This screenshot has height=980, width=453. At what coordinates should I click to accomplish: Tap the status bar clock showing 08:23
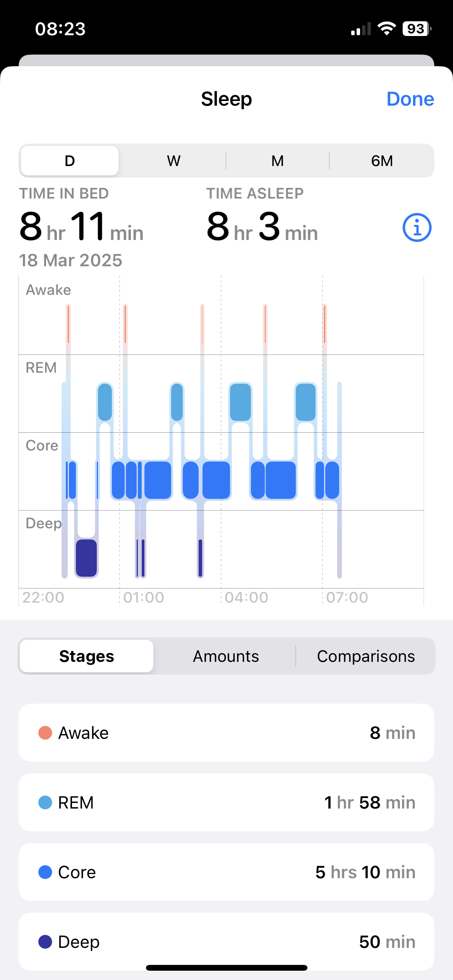point(60,29)
